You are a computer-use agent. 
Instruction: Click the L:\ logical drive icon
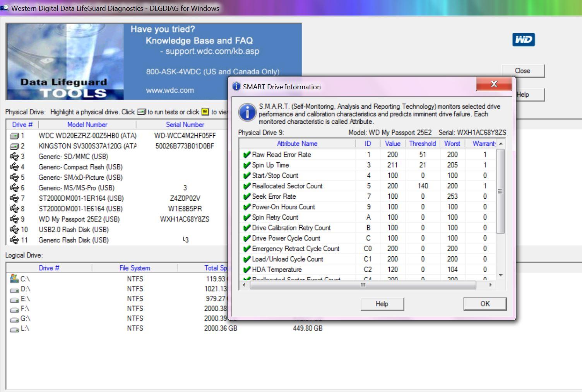[14, 329]
